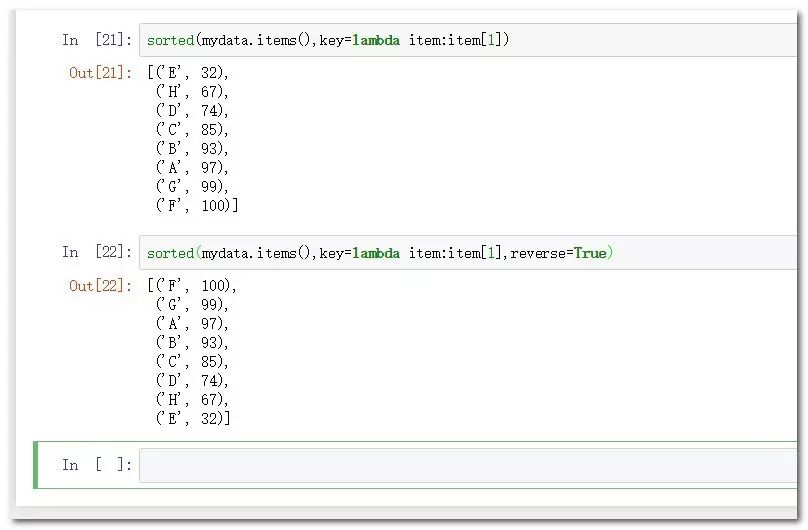Click the word sorted in cell 22
808x530 pixels.
pyautogui.click(x=171, y=253)
